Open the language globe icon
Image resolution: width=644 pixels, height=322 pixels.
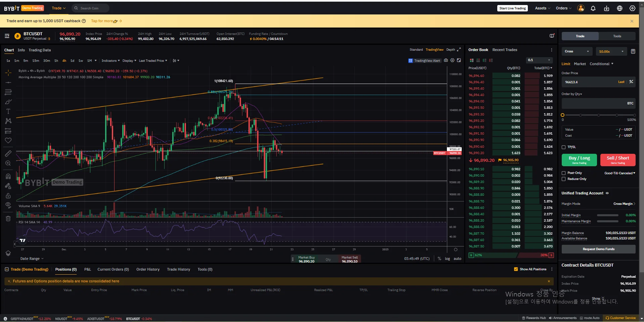pyautogui.click(x=620, y=8)
